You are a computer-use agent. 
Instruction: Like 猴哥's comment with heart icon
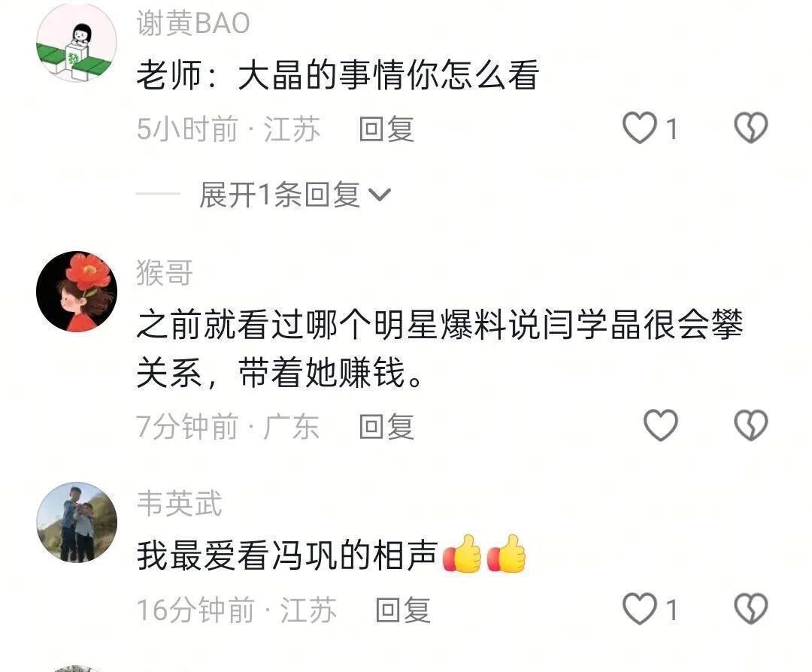(660, 425)
